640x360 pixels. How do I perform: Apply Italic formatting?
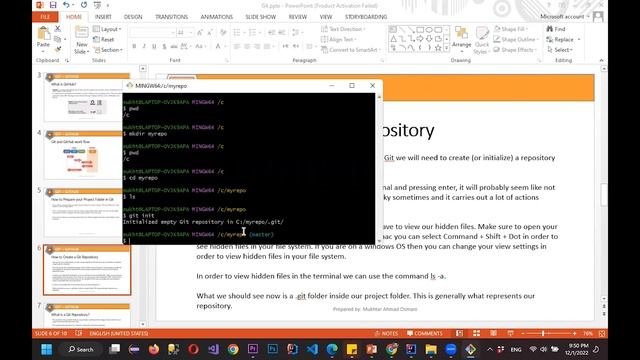144,47
